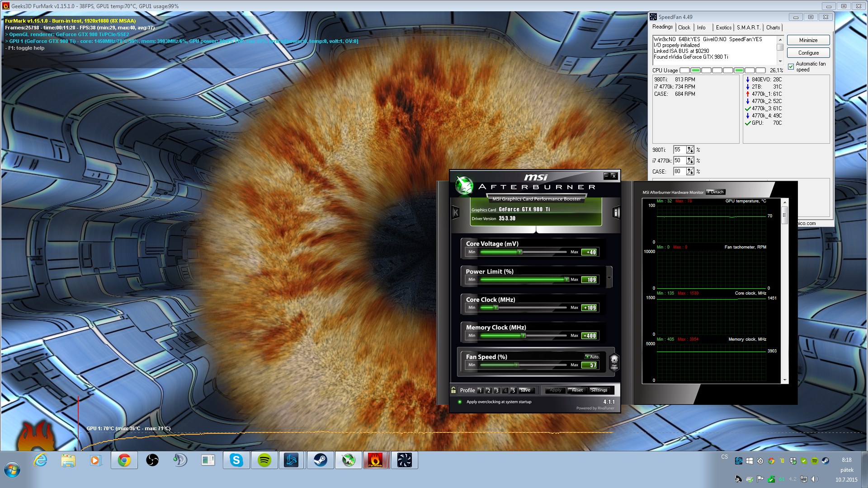Launch Internet Explorer from taskbar
This screenshot has width=868, height=488.
tap(41, 460)
